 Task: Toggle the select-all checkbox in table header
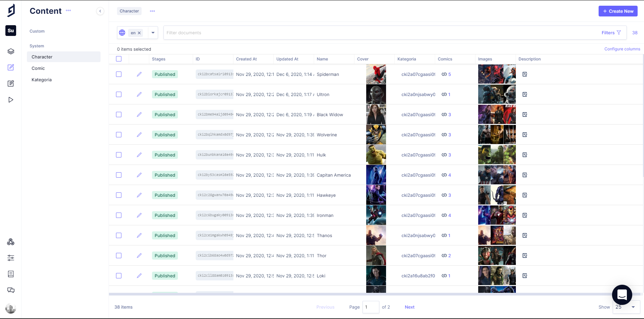(x=118, y=59)
